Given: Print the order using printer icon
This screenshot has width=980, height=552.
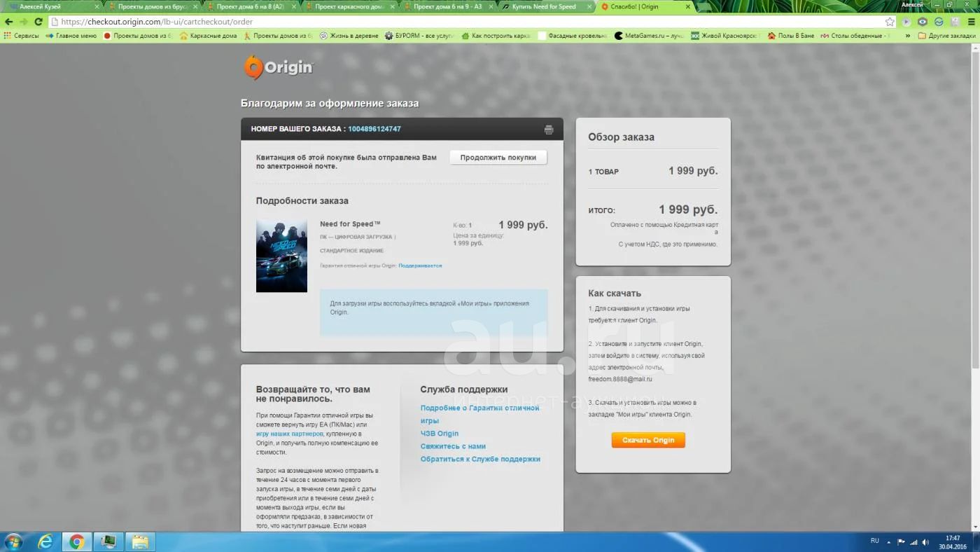Looking at the screenshot, I should (549, 130).
